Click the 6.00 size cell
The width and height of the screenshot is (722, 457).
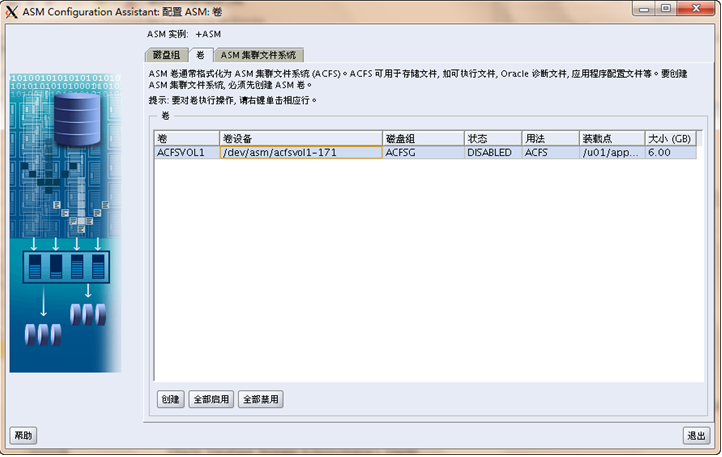pyautogui.click(x=670, y=152)
